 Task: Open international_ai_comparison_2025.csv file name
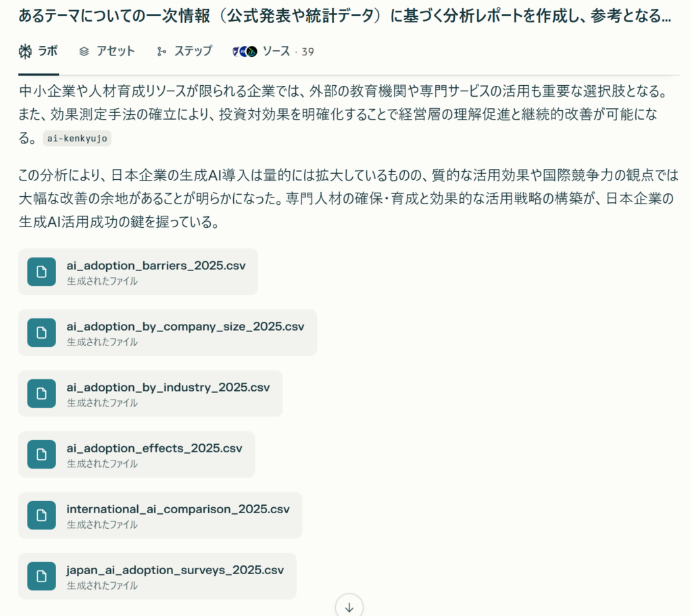point(178,509)
